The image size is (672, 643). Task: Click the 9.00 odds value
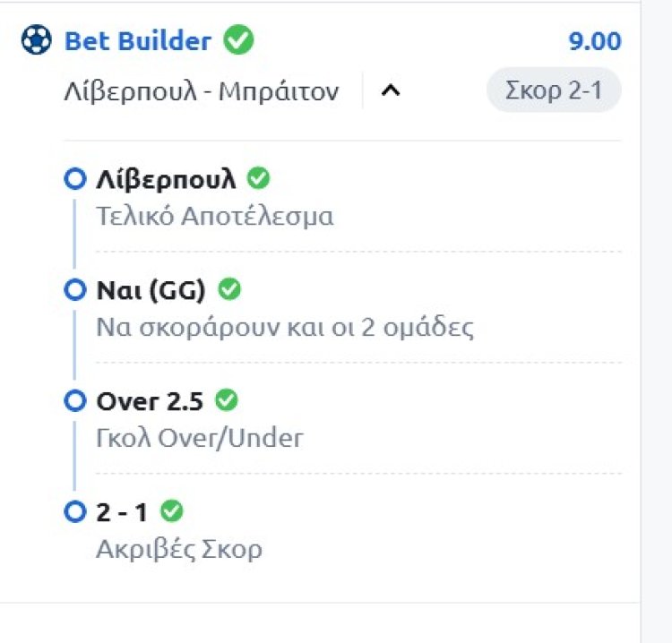(x=594, y=41)
